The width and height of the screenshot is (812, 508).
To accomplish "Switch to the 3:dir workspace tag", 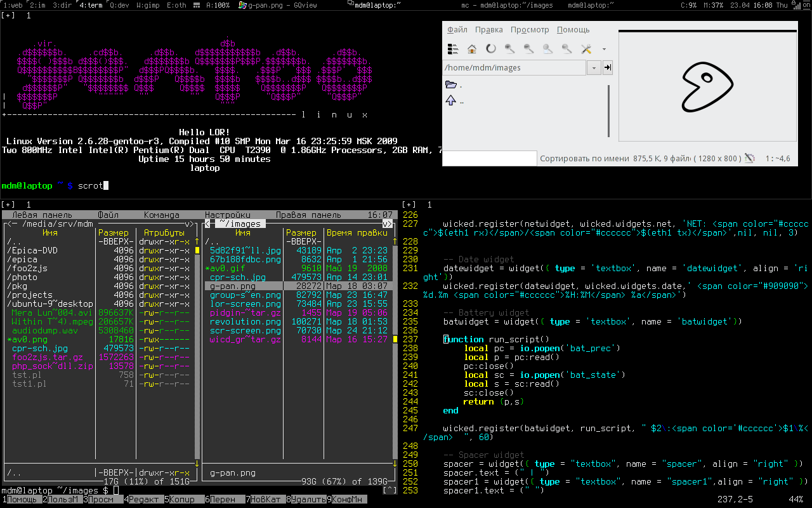I will click(62, 5).
